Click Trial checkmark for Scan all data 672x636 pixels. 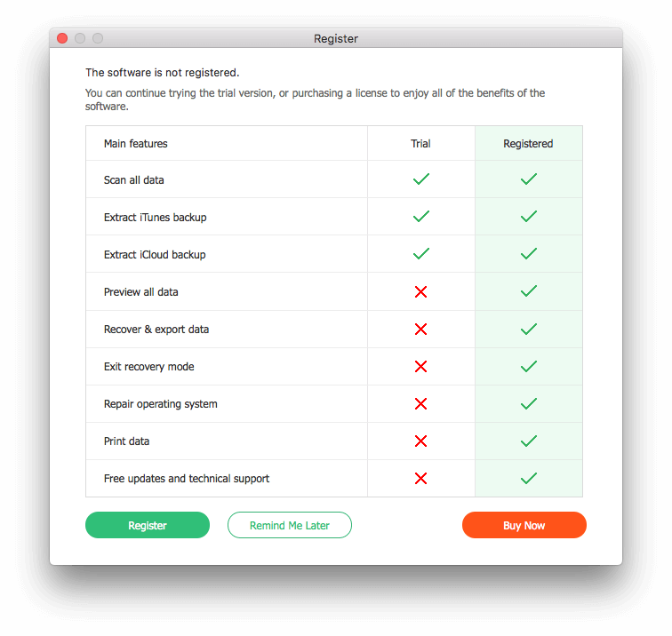[x=421, y=179]
